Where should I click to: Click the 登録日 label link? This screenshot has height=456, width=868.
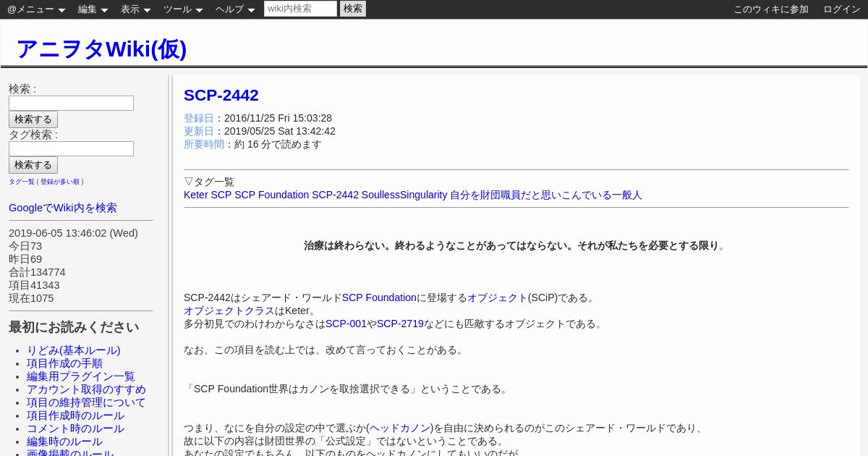click(199, 118)
